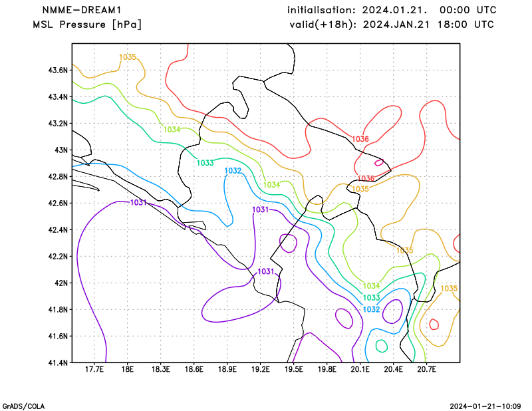Pick the 20.1E longitude axis label
The height and width of the screenshot is (411, 532).
(x=360, y=369)
